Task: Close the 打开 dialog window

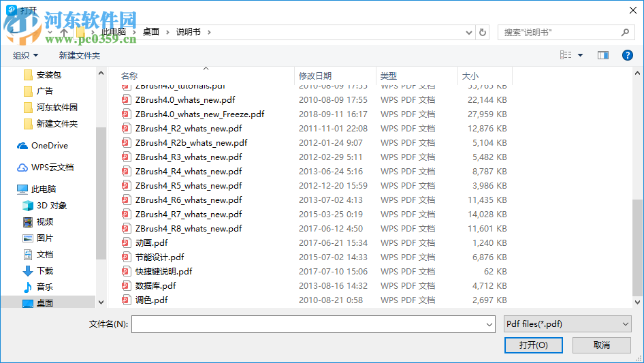Action: (633, 10)
